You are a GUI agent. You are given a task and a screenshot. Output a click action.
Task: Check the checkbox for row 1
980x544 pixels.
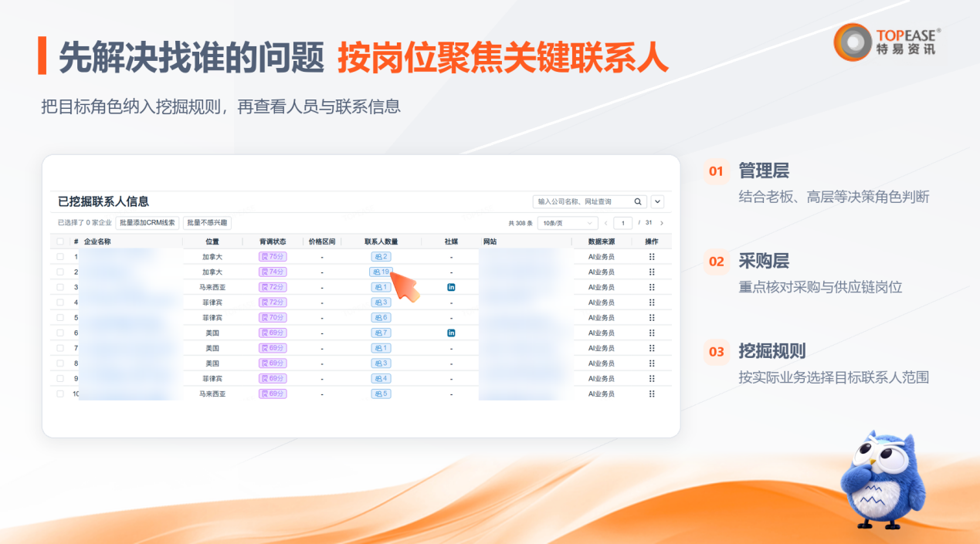point(60,256)
